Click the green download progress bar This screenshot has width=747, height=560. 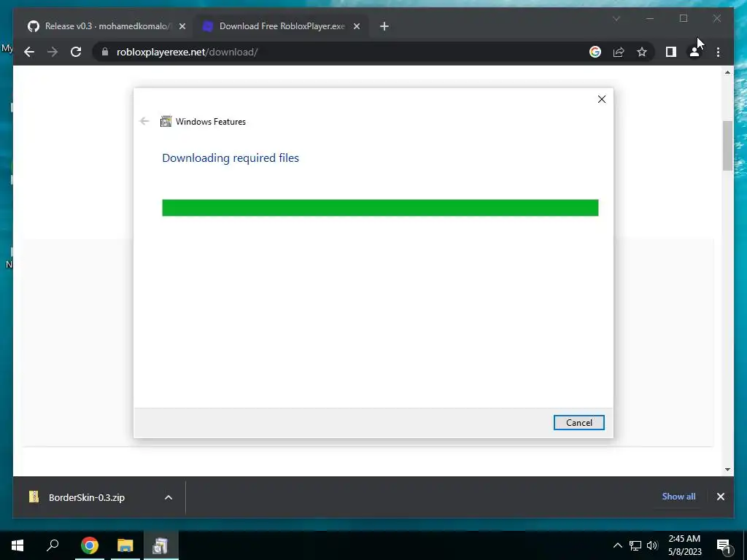[x=380, y=208]
